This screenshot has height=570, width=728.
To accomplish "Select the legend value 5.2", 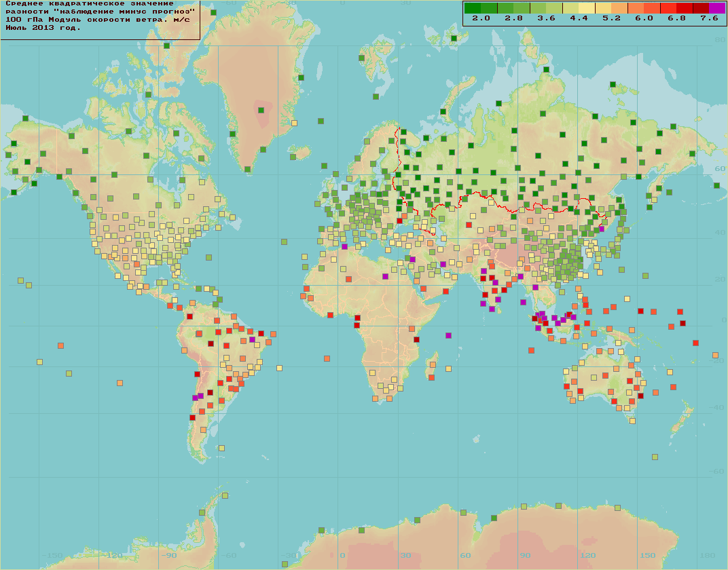I will [611, 18].
